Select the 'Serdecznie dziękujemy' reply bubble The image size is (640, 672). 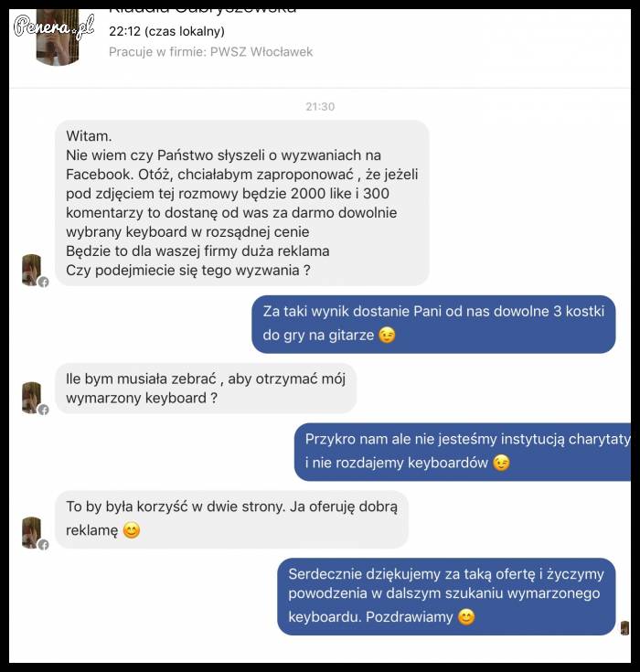[x=446, y=596]
